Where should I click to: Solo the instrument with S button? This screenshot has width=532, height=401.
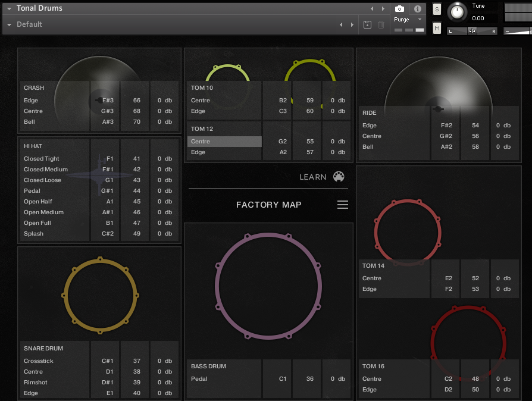(437, 9)
